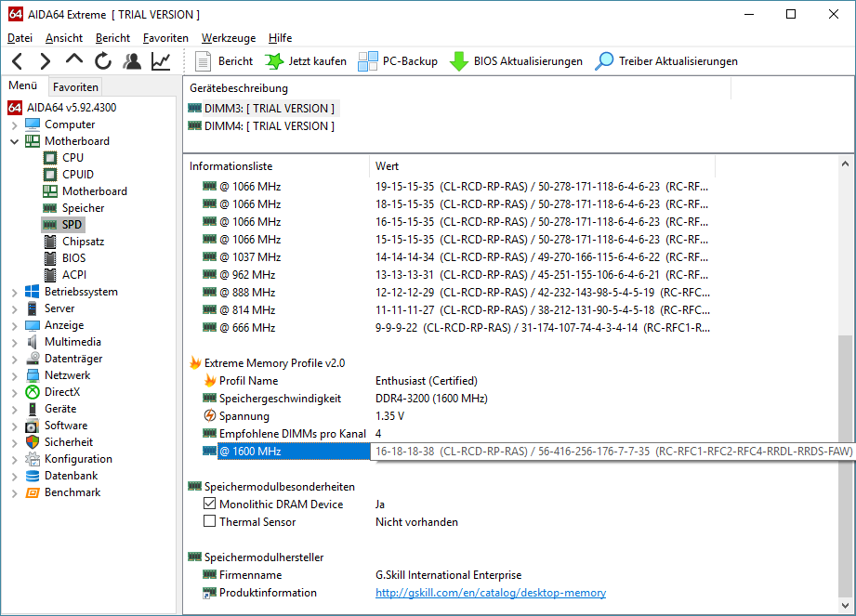Click the Sicherheit shield icon
Viewport: 856px width, 616px height.
[33, 442]
